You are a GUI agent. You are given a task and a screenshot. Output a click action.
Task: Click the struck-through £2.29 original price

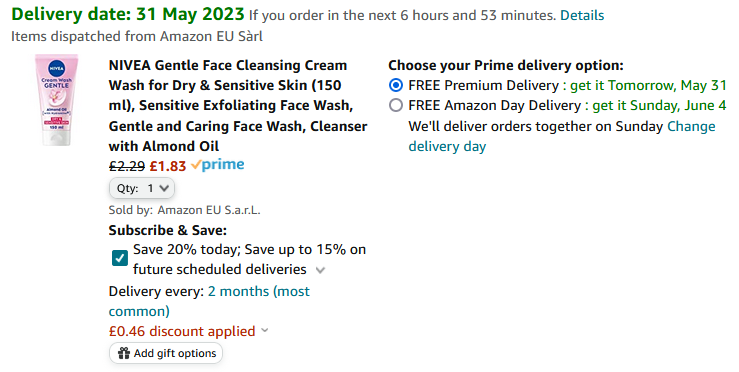127,166
